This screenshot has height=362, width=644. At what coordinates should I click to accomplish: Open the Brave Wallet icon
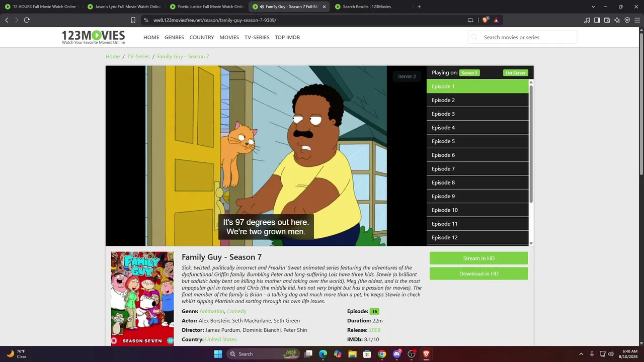coord(607,20)
